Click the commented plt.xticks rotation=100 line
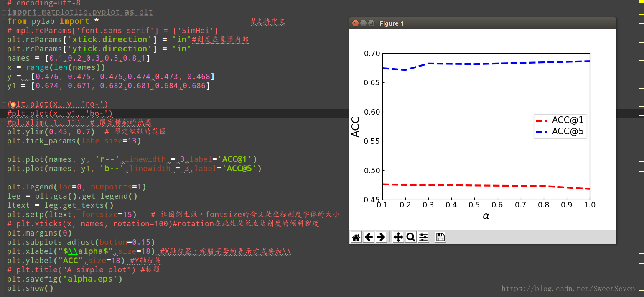 click(163, 224)
